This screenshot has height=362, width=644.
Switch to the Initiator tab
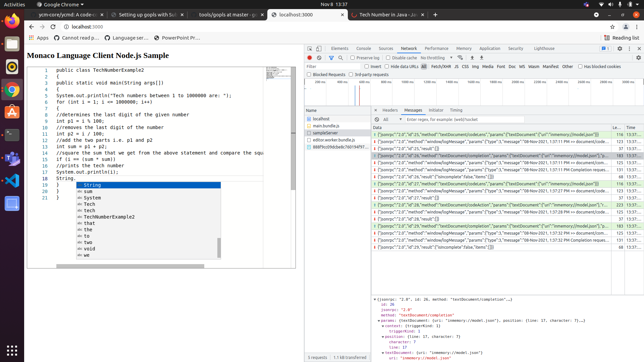[x=436, y=110]
